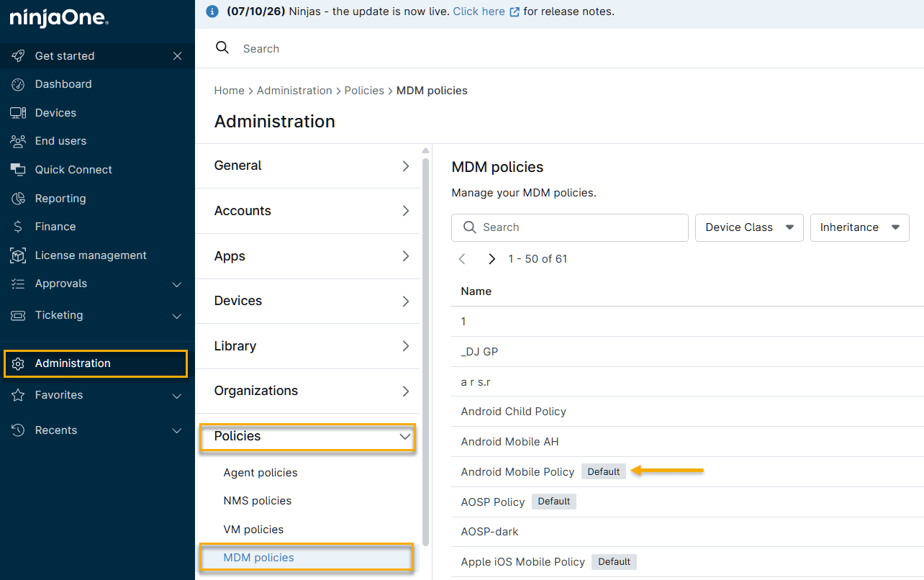Click the MDM policies Search field
The height and width of the screenshot is (580, 924).
(x=570, y=227)
